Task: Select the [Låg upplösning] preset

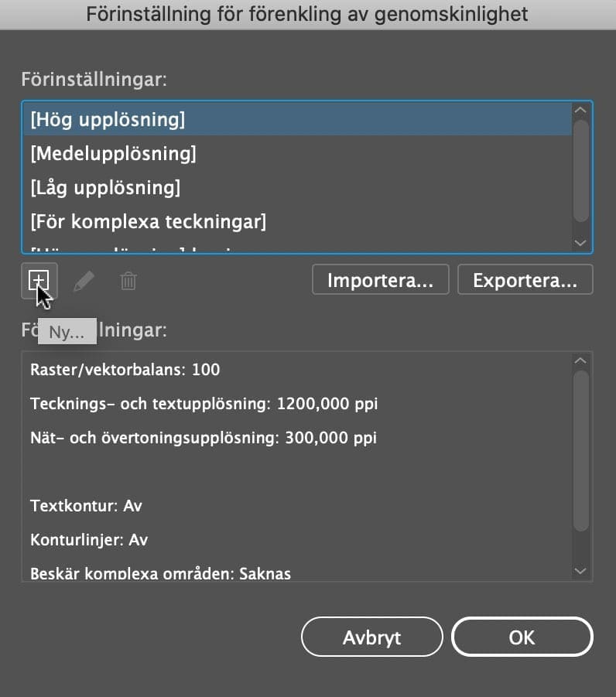Action: [296, 187]
